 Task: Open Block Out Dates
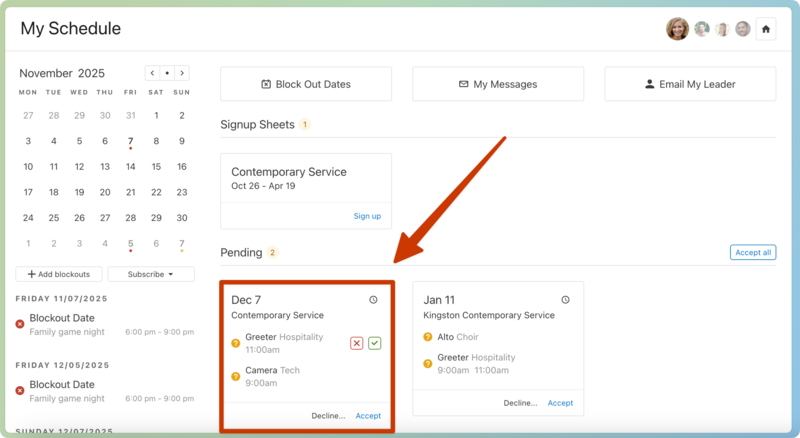[x=306, y=84]
